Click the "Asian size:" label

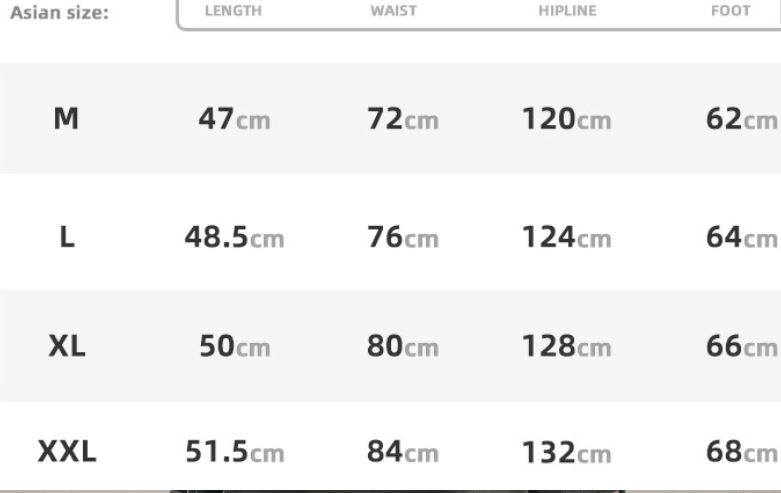59,15
